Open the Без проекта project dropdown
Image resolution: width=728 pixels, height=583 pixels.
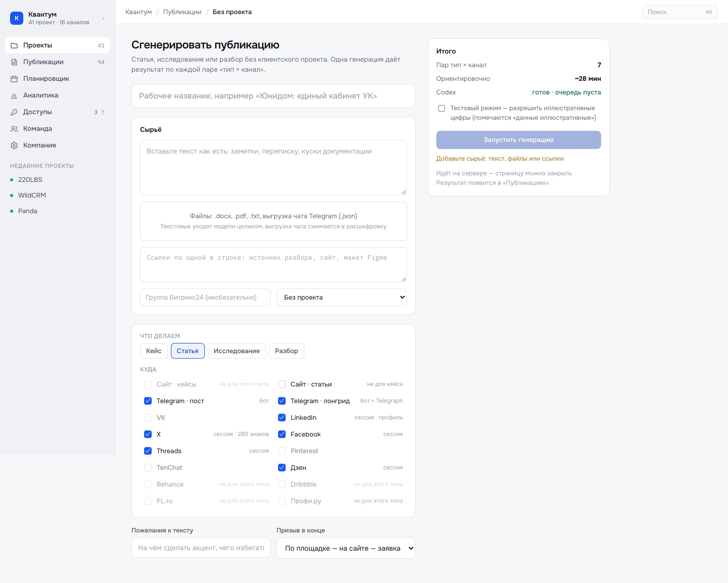tap(342, 297)
